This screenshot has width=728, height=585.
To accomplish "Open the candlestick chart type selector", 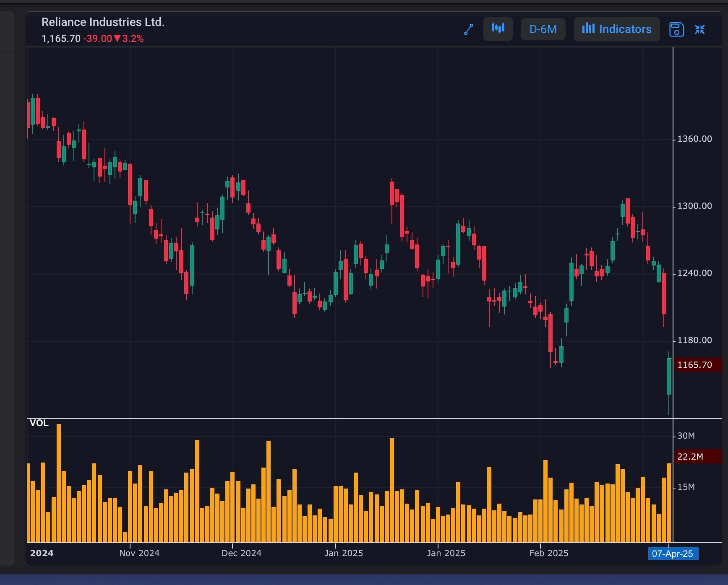I will coord(498,29).
